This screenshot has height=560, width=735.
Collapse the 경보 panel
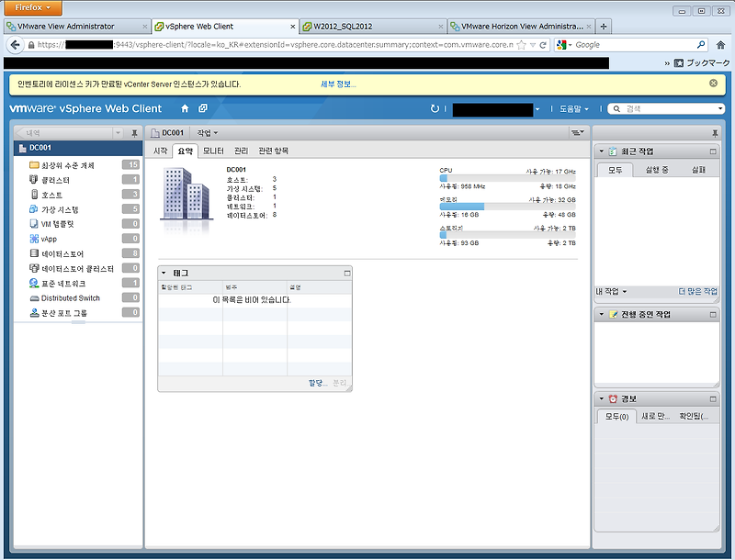click(602, 399)
